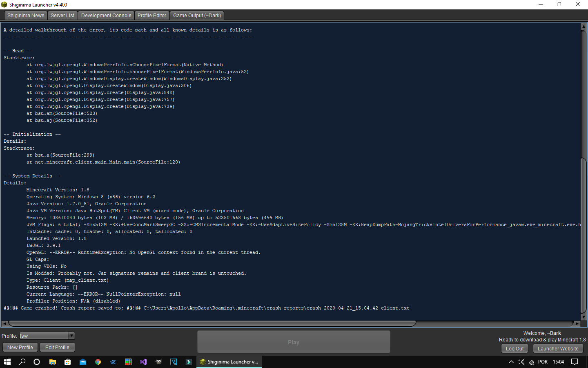Click the large Play button
This screenshot has height=368, width=588.
pos(294,342)
